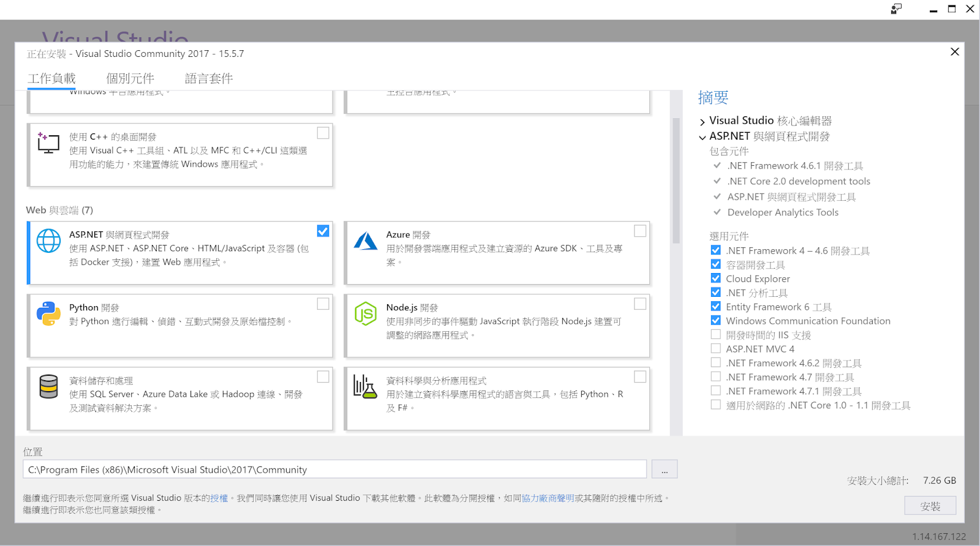
Task: Uncheck ASP.NET 與網頁程式開發 workload
Action: coord(323,231)
